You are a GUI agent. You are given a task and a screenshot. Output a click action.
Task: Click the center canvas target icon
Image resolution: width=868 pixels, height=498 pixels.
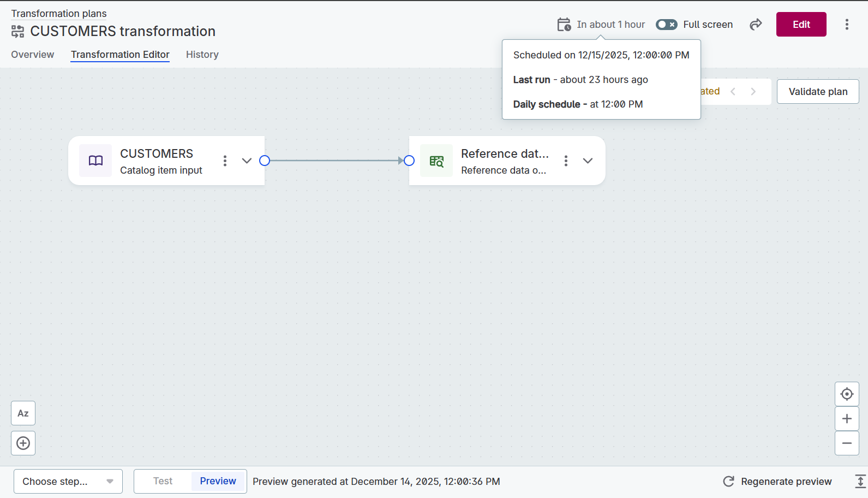(847, 394)
